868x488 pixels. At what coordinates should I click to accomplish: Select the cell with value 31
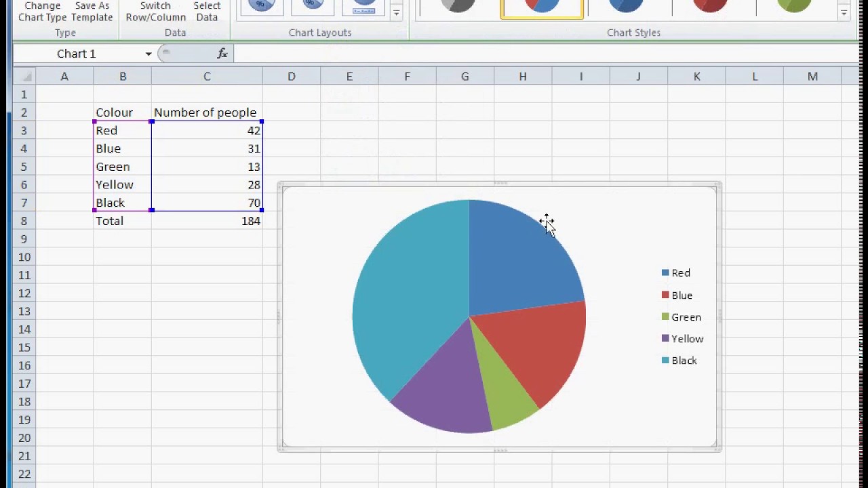[207, 148]
